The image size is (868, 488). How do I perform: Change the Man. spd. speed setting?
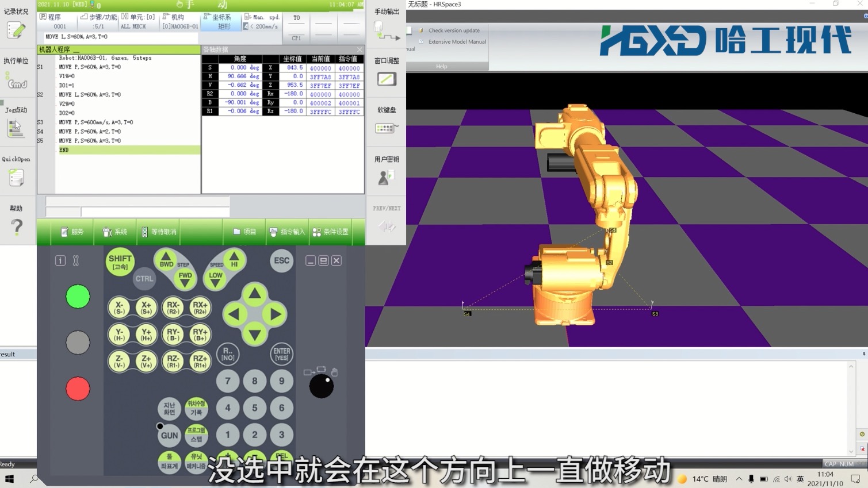[262, 22]
